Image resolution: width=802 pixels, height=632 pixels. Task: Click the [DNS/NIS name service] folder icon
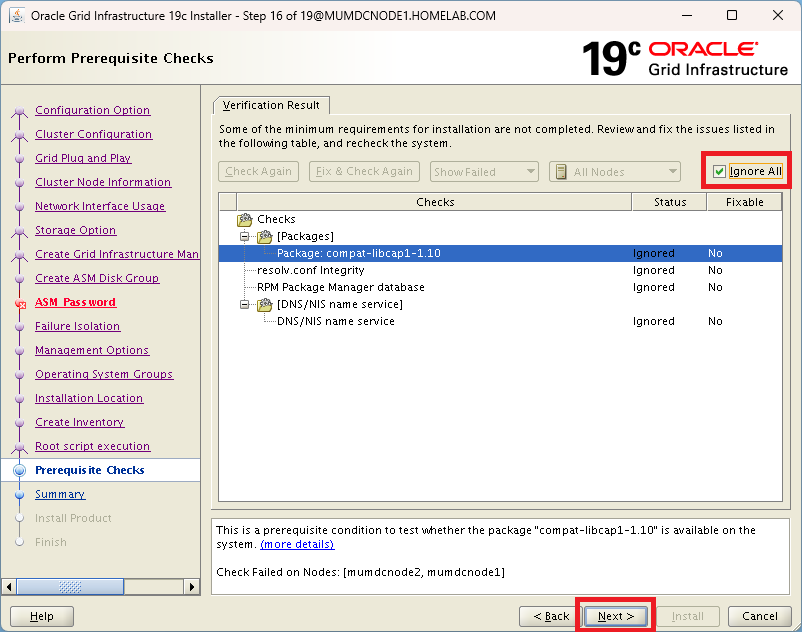tap(265, 305)
